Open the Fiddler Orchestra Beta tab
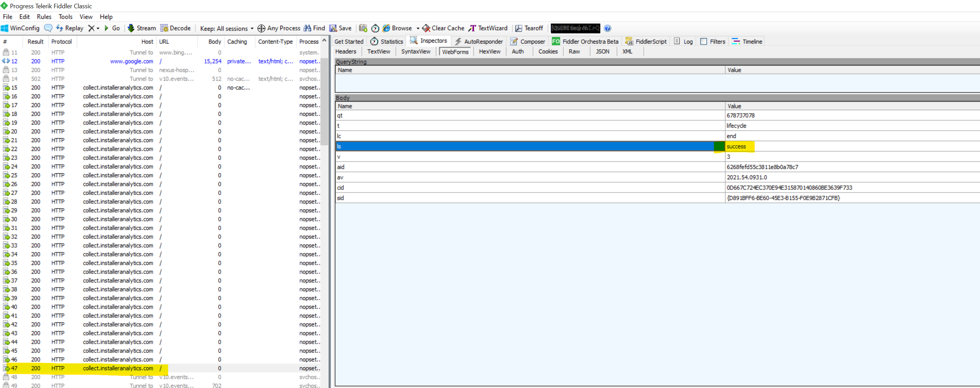This screenshot has width=980, height=388. tap(585, 42)
